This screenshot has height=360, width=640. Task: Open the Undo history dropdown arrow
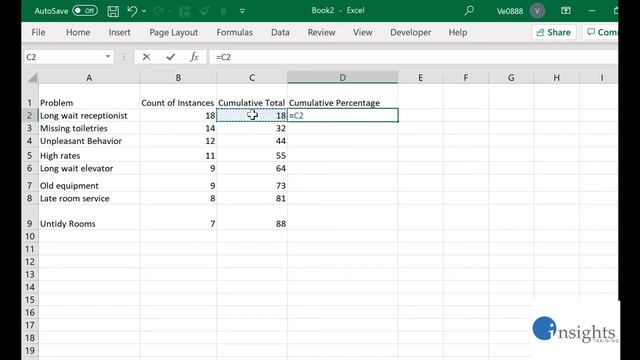point(144,11)
